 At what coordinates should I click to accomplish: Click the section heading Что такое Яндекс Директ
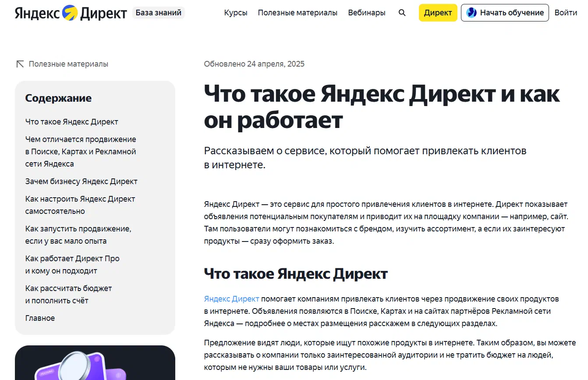[296, 274]
